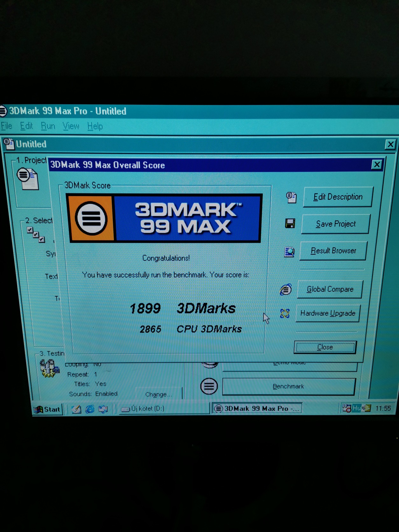Click the Titles: Yes setting text
Screen dimensions: 399x532
(90, 384)
